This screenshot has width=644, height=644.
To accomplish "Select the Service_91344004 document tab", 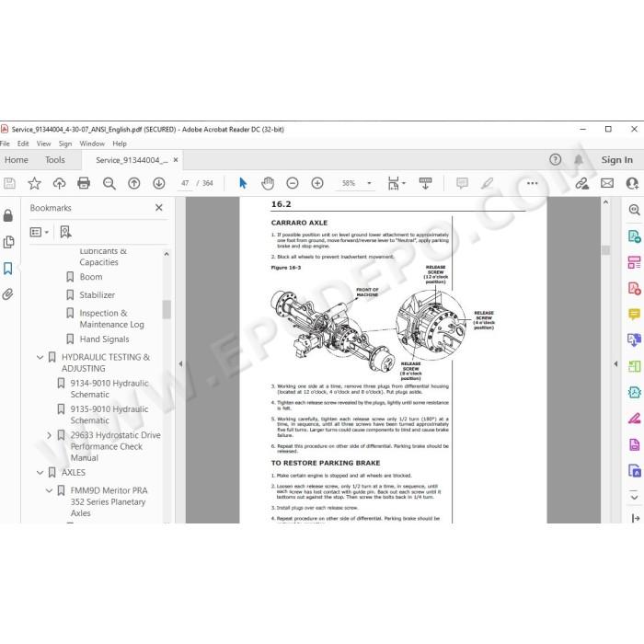I will coord(132,160).
